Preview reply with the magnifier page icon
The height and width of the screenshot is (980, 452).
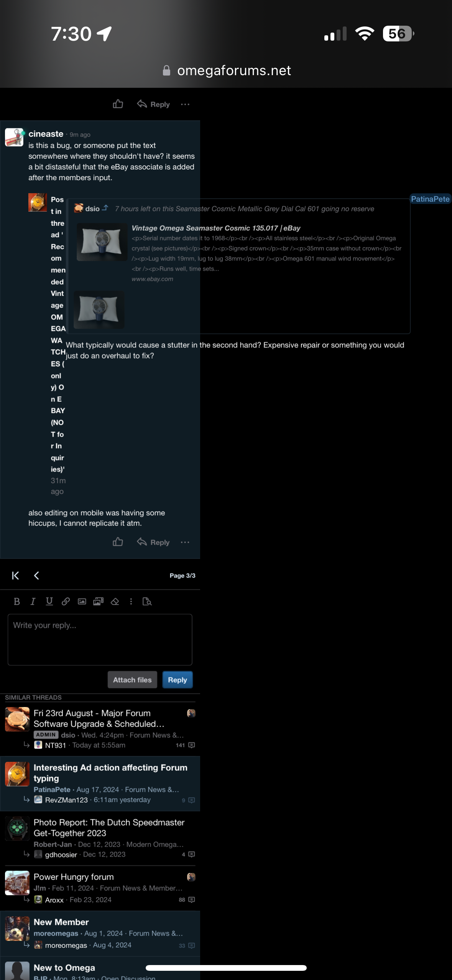(147, 601)
